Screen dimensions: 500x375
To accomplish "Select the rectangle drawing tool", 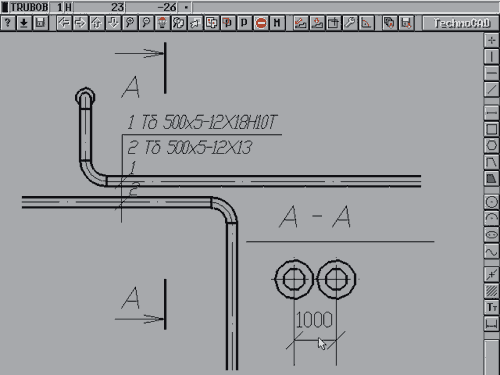I will click(491, 129).
